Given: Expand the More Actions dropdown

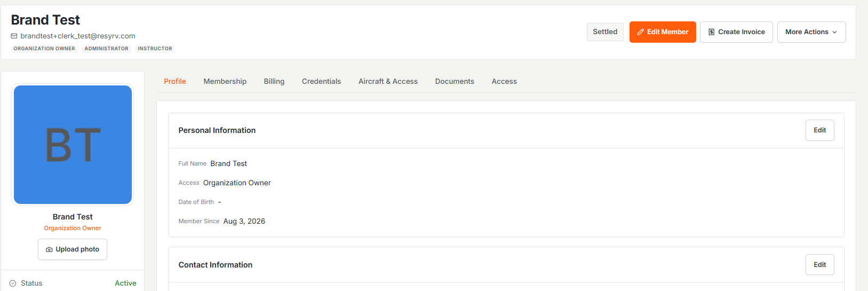Looking at the screenshot, I should [x=811, y=32].
